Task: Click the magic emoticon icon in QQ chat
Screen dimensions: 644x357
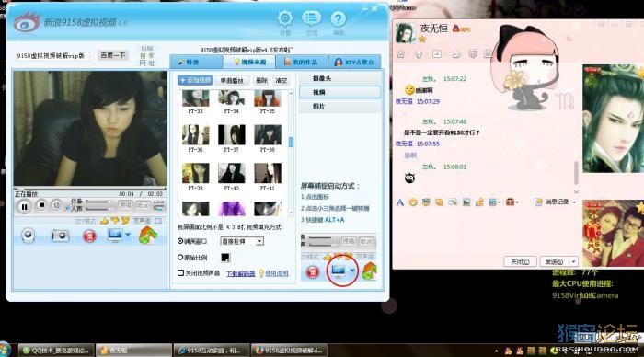Action: tap(426, 202)
